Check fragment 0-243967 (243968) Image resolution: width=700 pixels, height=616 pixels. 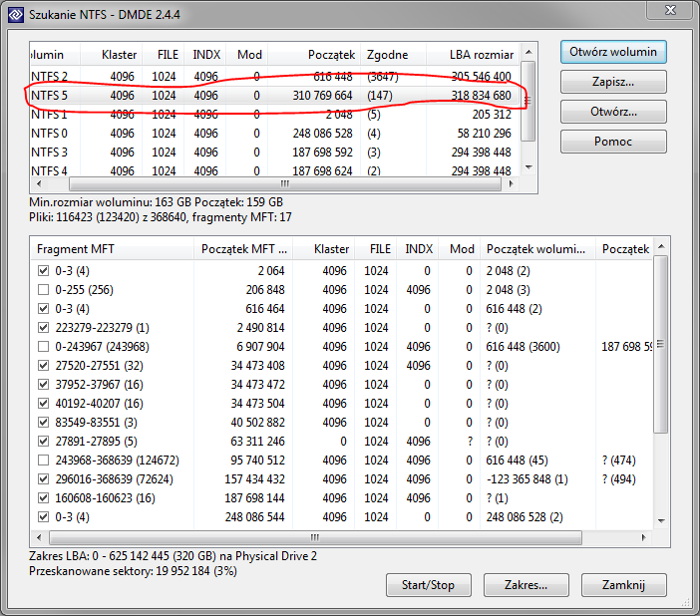43,347
